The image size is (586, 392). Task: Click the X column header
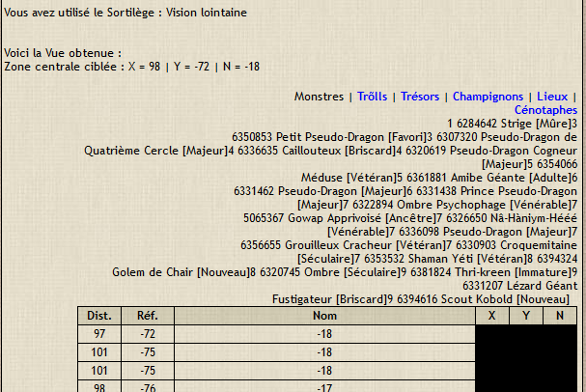pos(492,316)
